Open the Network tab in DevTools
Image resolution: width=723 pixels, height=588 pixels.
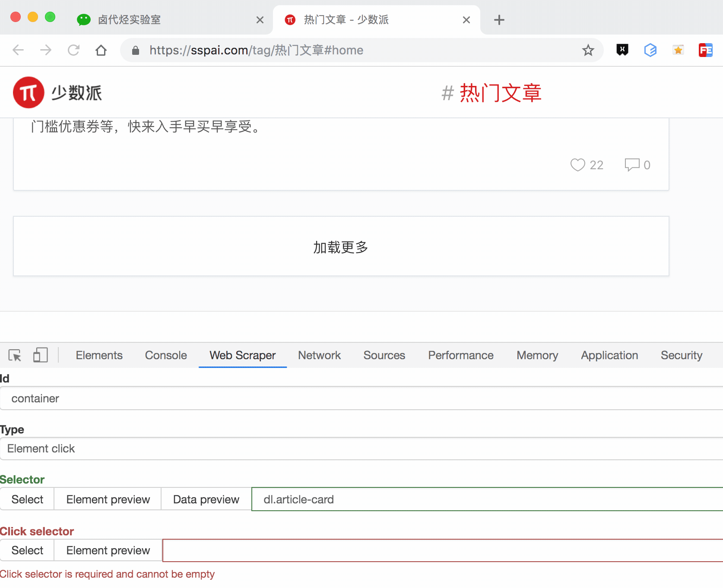tap(320, 355)
